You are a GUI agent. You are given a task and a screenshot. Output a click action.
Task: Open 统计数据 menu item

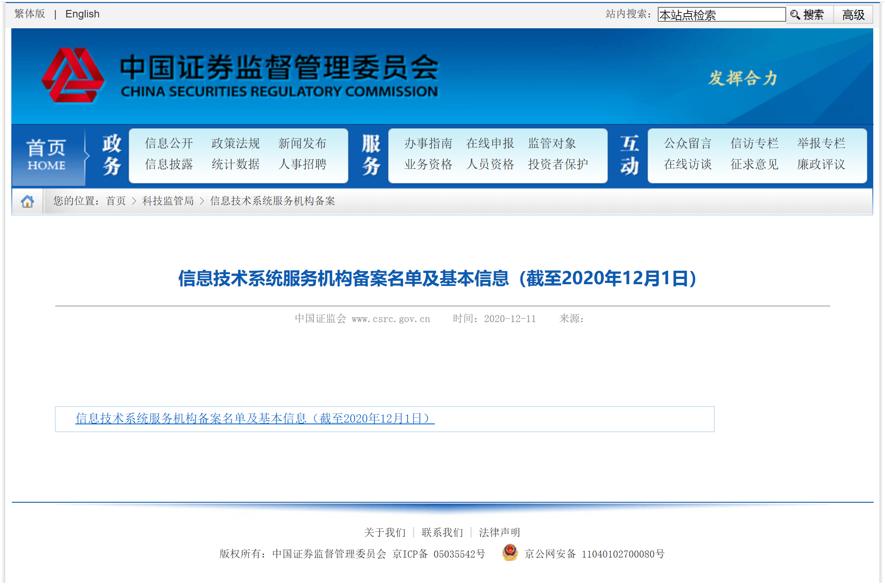pos(236,164)
